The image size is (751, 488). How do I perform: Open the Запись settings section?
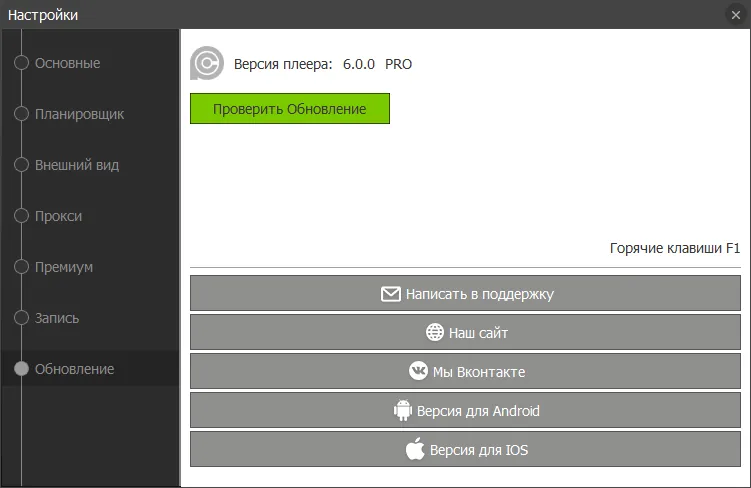pos(57,318)
